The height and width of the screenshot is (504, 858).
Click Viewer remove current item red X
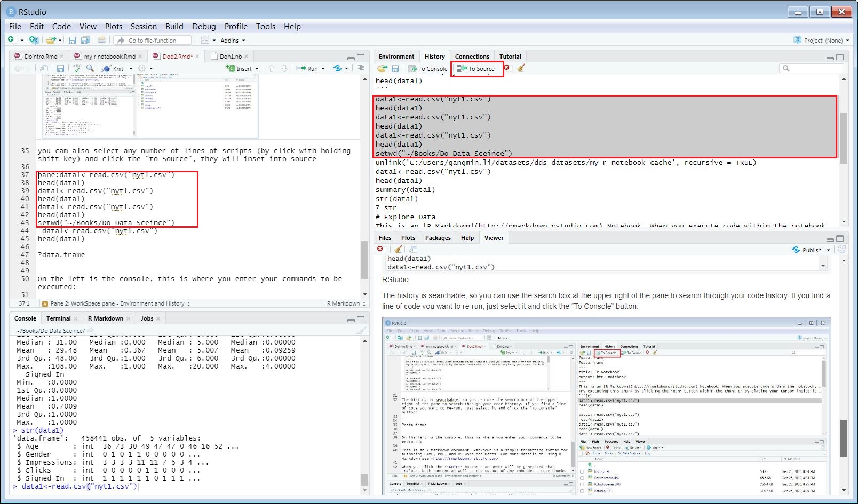pos(380,249)
